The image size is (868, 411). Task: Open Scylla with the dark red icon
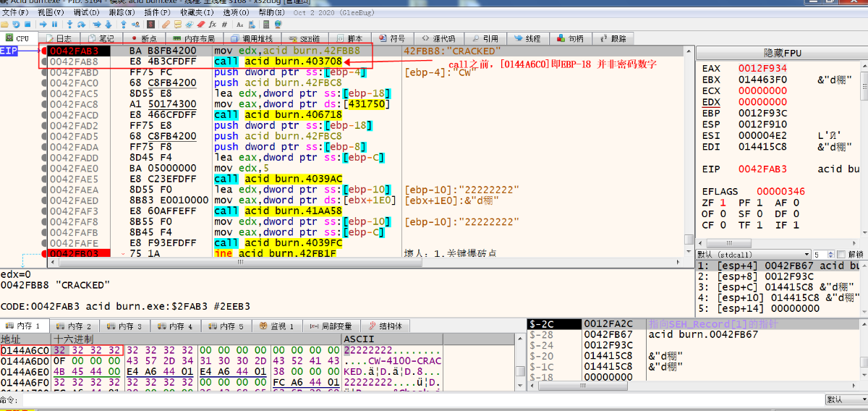click(150, 25)
